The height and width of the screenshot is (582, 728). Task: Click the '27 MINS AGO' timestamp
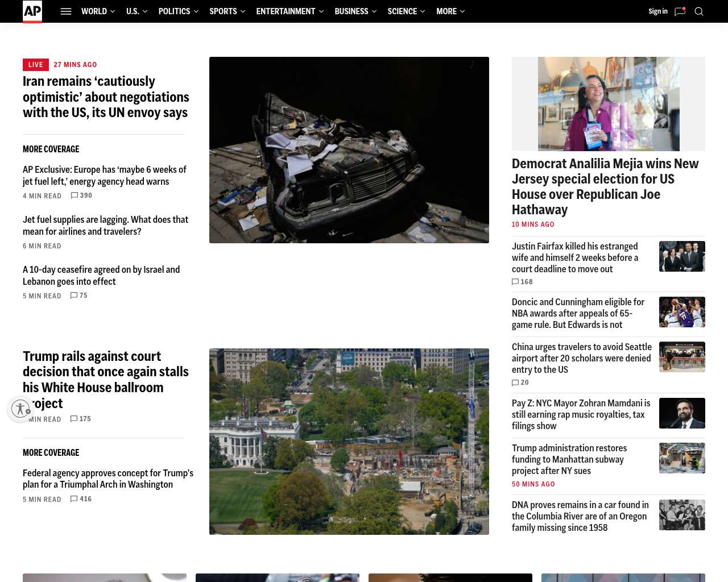75,65
